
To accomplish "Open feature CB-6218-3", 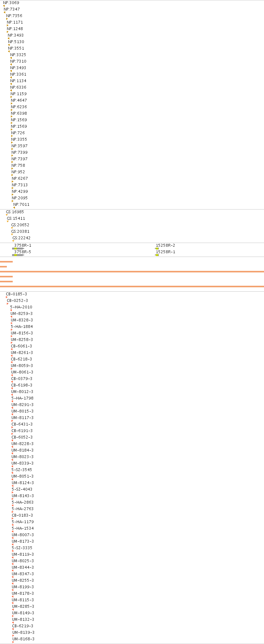I will pos(21,359).
